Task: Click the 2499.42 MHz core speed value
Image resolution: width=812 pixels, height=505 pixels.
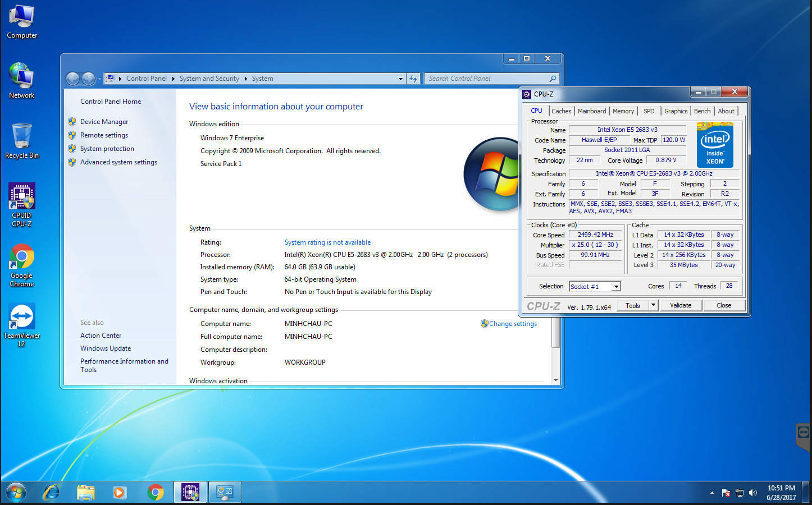Action: coord(595,235)
